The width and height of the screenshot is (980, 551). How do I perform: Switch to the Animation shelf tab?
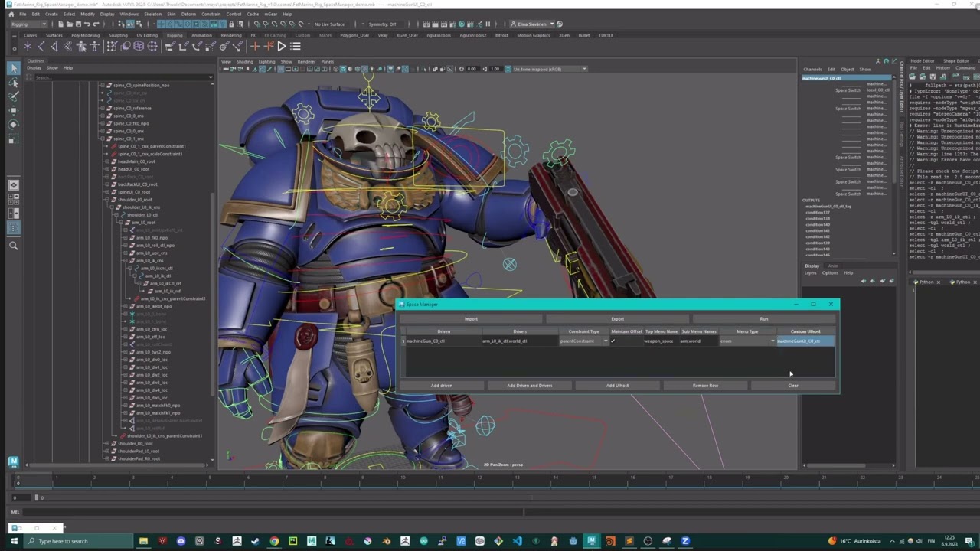201,35
